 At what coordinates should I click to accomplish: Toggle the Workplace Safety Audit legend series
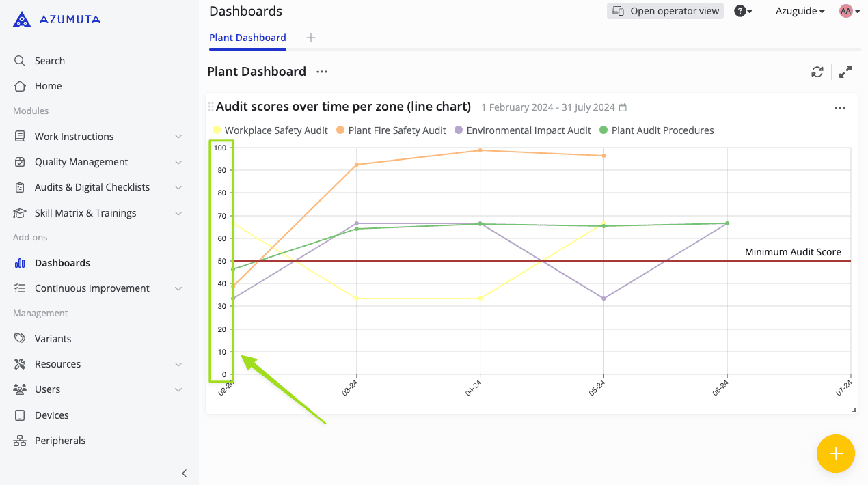pyautogui.click(x=271, y=130)
